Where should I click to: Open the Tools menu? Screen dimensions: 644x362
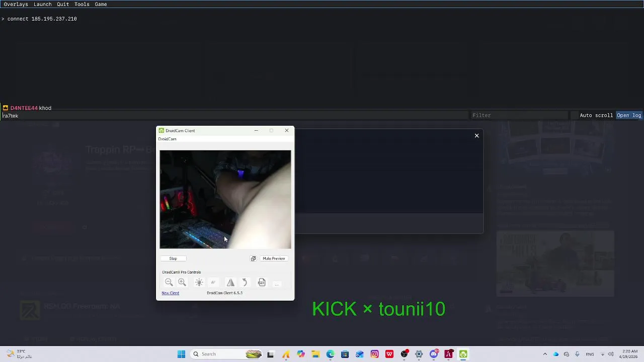82,4
